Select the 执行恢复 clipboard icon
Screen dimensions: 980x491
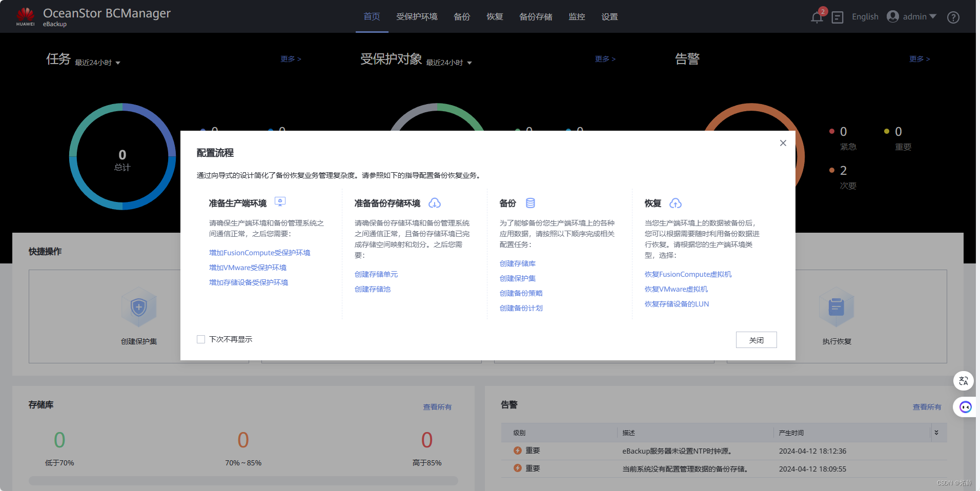835,307
